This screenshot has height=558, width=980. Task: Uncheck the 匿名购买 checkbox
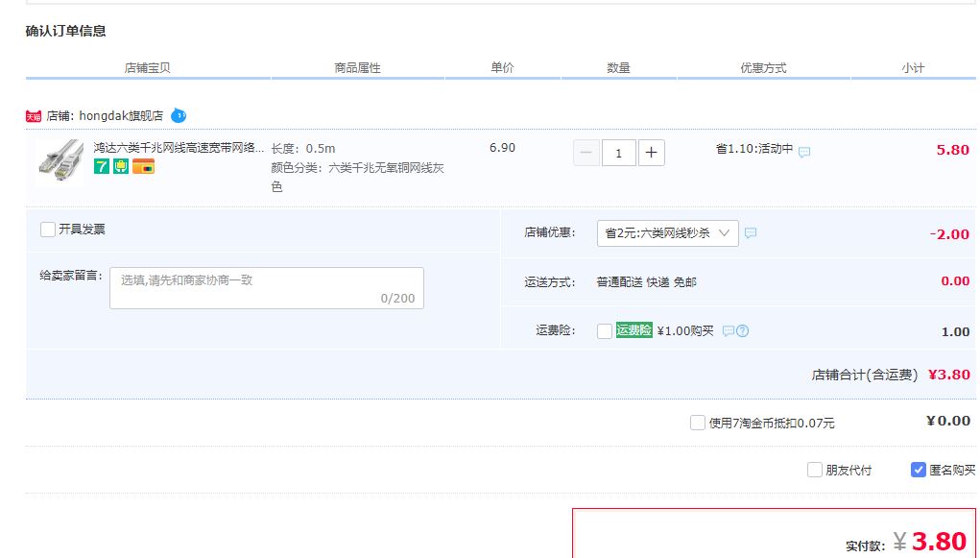(919, 470)
